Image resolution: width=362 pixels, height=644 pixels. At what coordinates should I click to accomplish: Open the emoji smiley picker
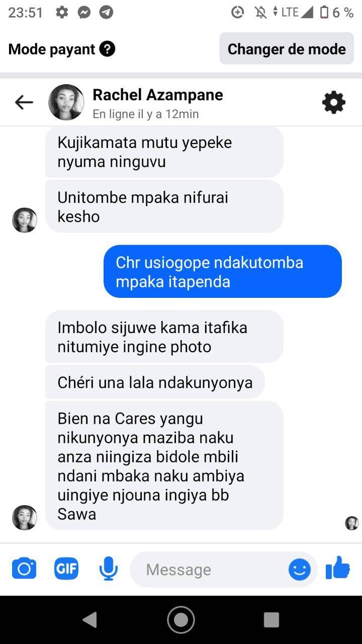[299, 570]
